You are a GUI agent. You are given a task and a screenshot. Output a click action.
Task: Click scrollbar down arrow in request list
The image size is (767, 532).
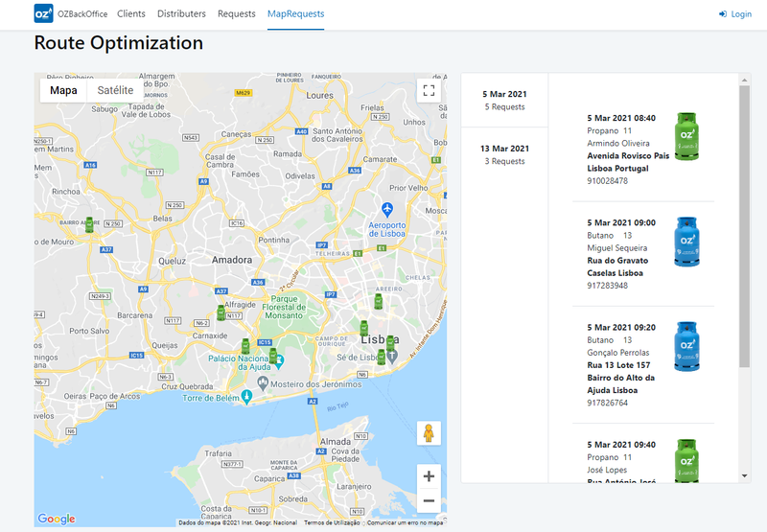click(x=744, y=475)
